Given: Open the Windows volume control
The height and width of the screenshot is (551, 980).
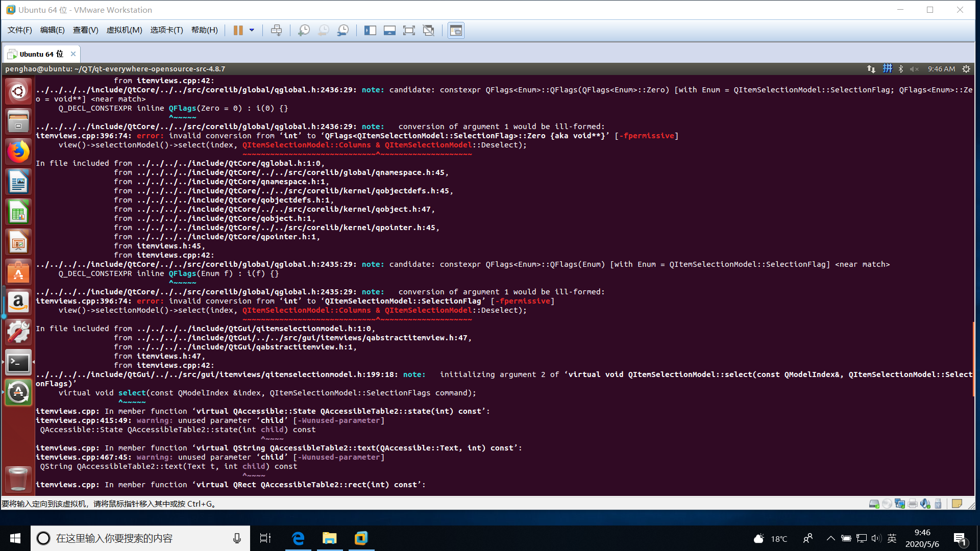Looking at the screenshot, I should click(876, 538).
